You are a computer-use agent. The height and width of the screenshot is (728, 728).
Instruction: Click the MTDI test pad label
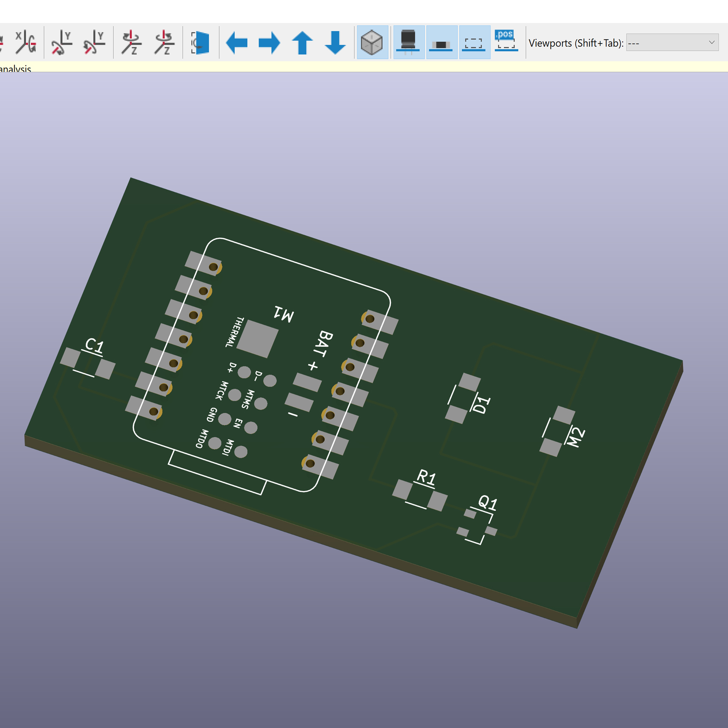click(x=228, y=448)
